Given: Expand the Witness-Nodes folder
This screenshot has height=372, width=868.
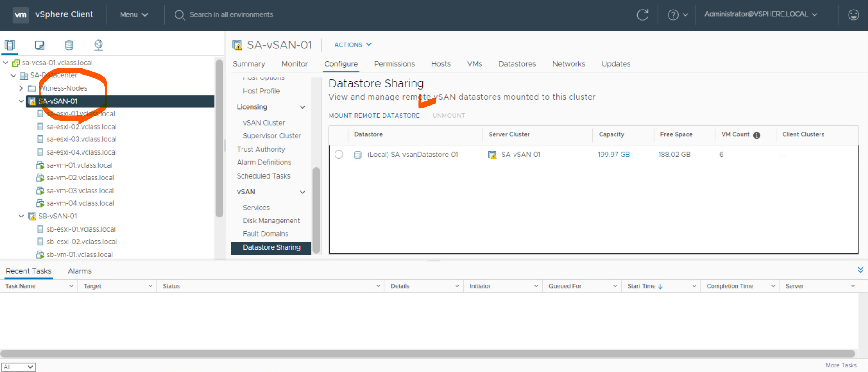Looking at the screenshot, I should [x=21, y=88].
